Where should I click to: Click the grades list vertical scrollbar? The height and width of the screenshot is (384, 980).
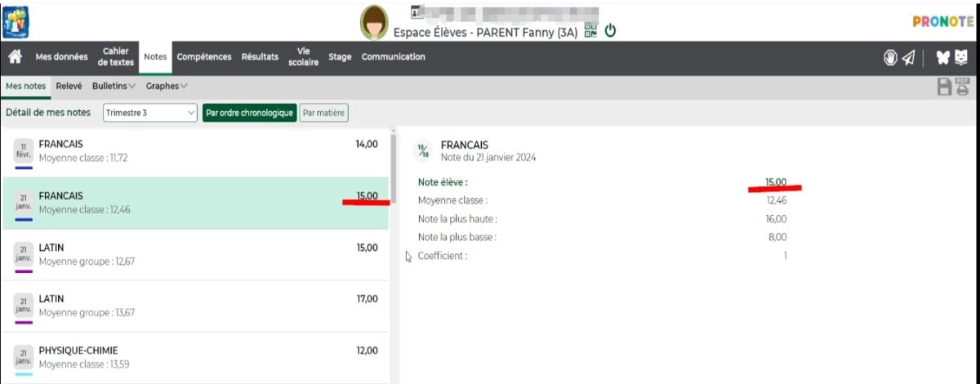394,168
